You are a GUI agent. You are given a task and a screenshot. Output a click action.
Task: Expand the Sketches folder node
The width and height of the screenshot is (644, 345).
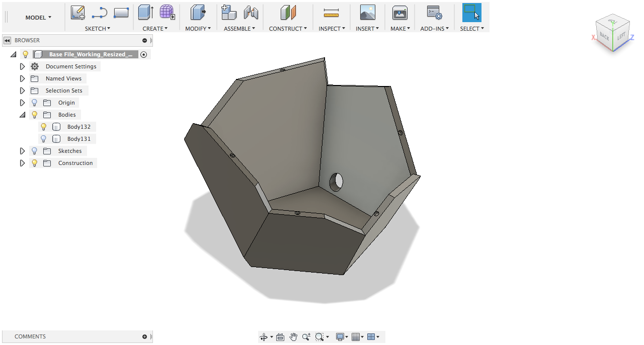pos(22,151)
